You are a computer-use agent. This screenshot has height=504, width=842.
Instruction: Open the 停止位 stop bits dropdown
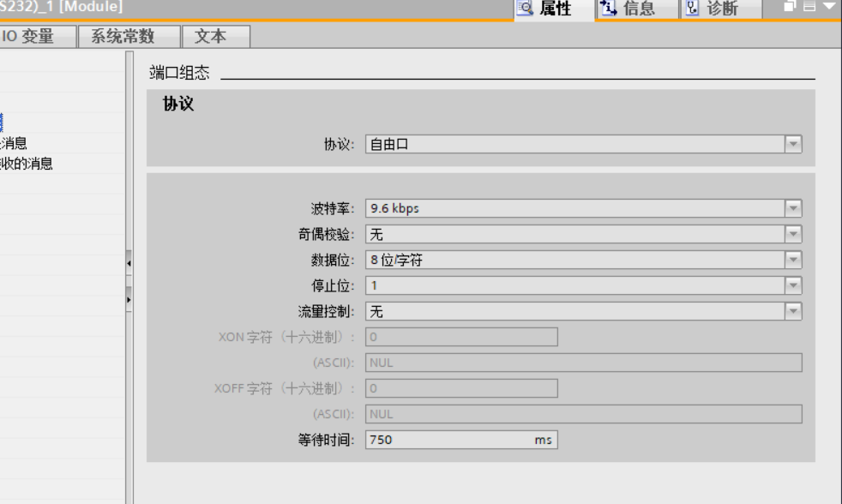793,285
